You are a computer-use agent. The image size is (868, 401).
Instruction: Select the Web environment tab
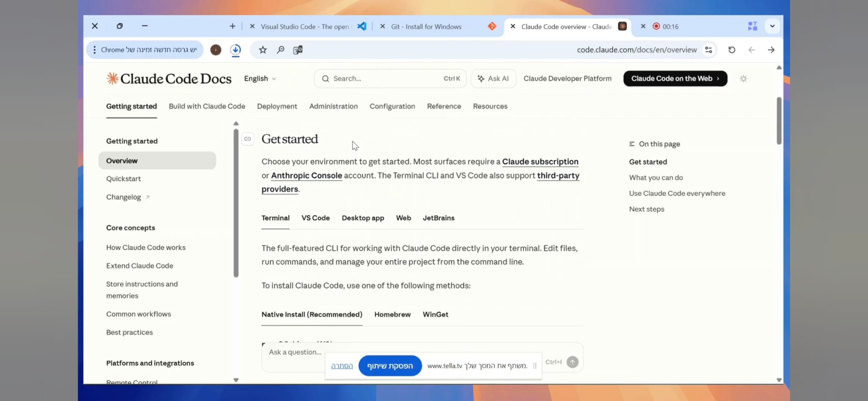point(403,218)
